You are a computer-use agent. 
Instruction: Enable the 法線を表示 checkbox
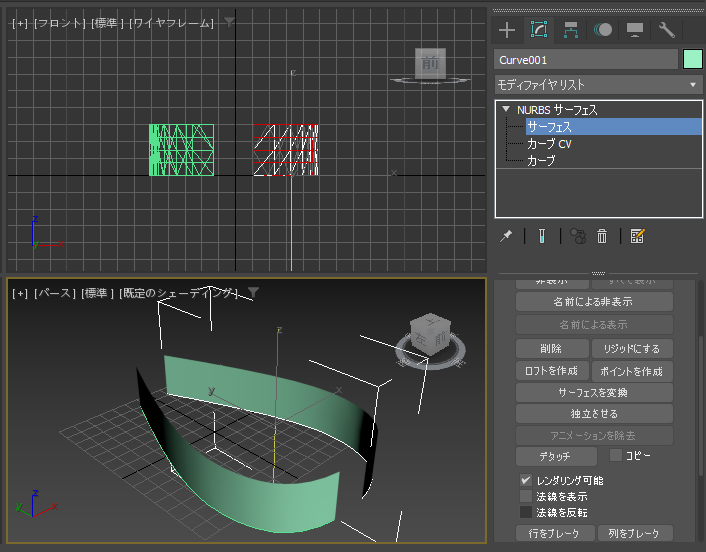coord(526,496)
